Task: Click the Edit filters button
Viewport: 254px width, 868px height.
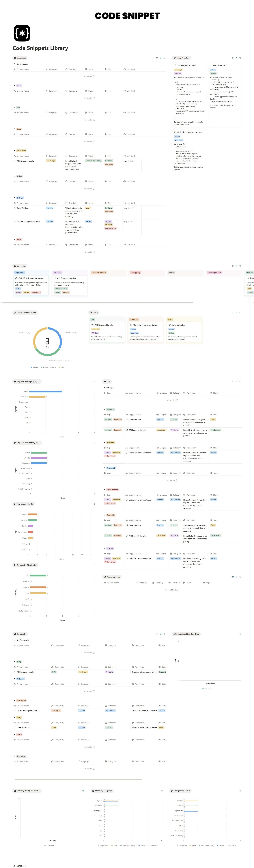Action: point(172,590)
